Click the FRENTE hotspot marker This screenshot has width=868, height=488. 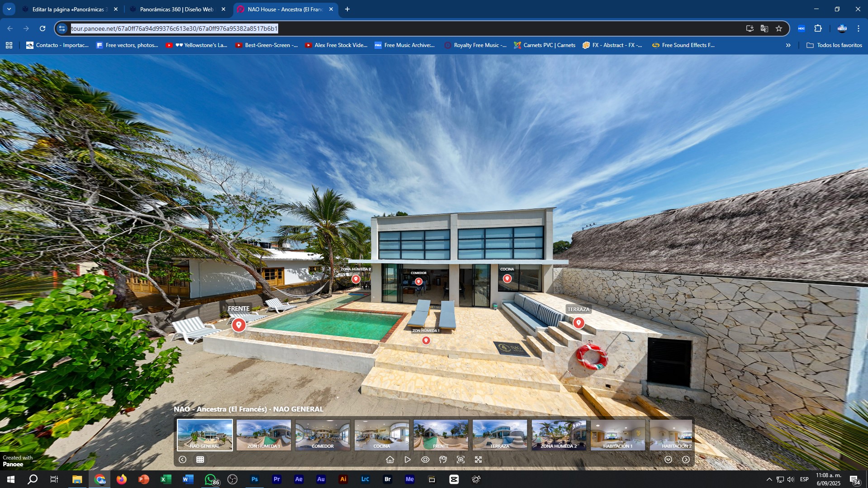(x=239, y=325)
